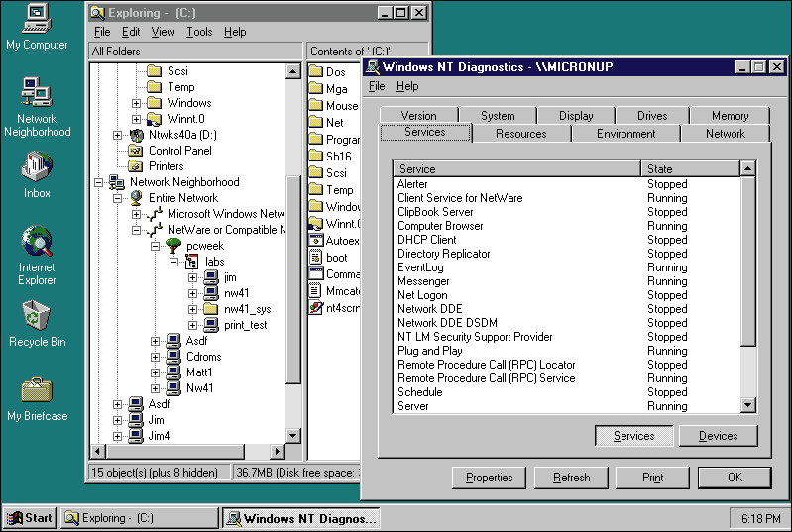
Task: Collapse the Network Neighborhood tree node
Action: point(98,182)
